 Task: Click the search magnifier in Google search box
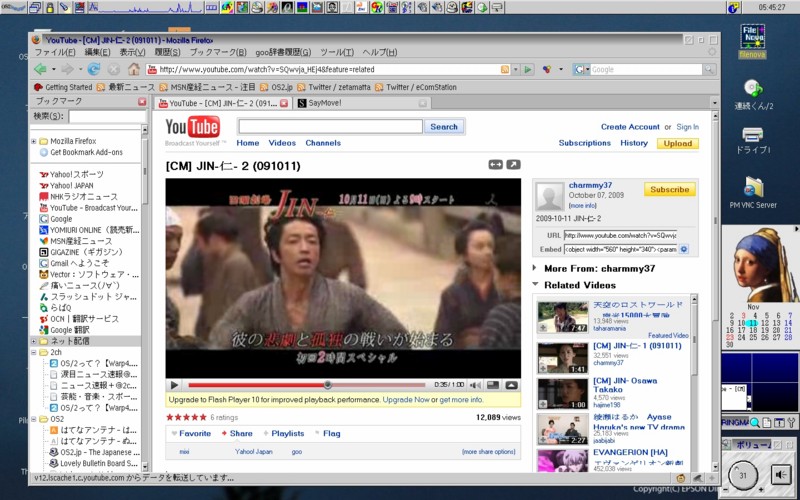(x=709, y=69)
